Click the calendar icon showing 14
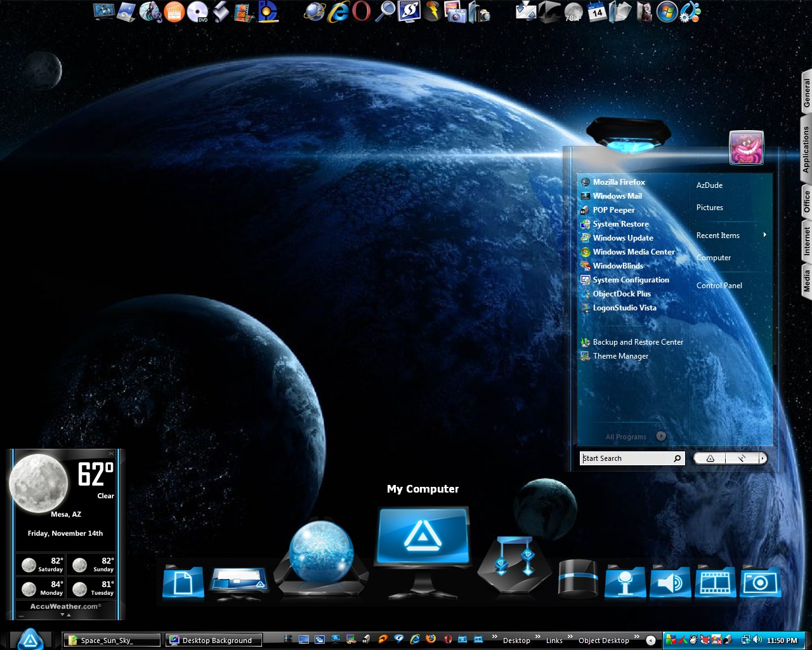Viewport: 812px width, 650px height. coord(596,11)
